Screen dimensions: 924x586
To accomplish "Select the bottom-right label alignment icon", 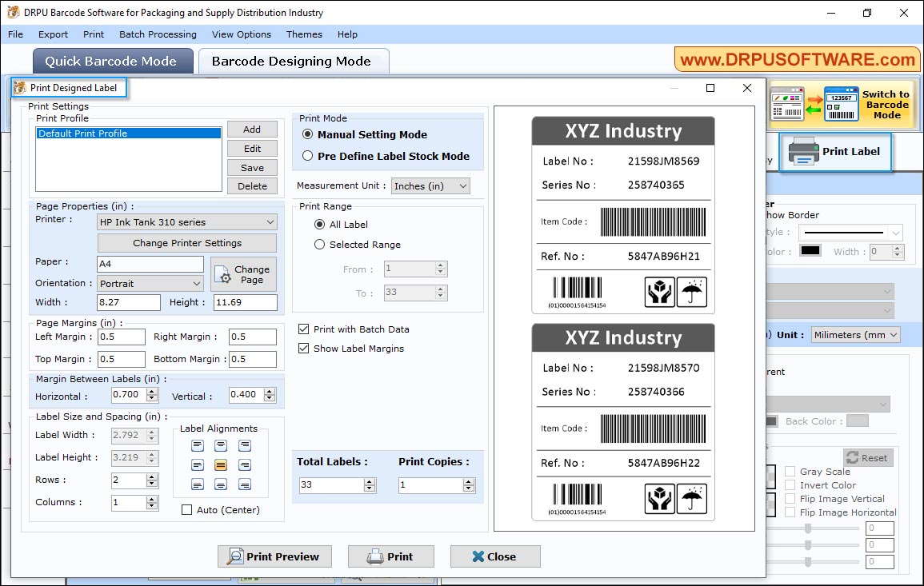I will (244, 484).
